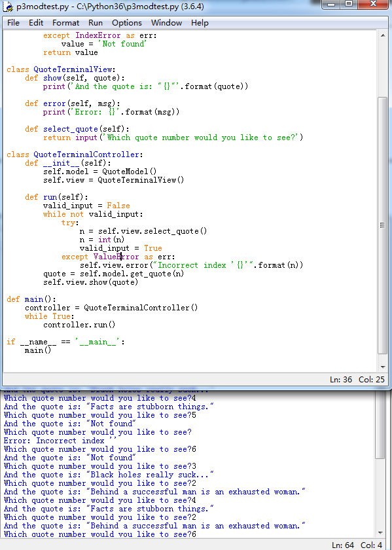Click 'self.model = QuoteModel()' line
392x550 pixels.
100,172
